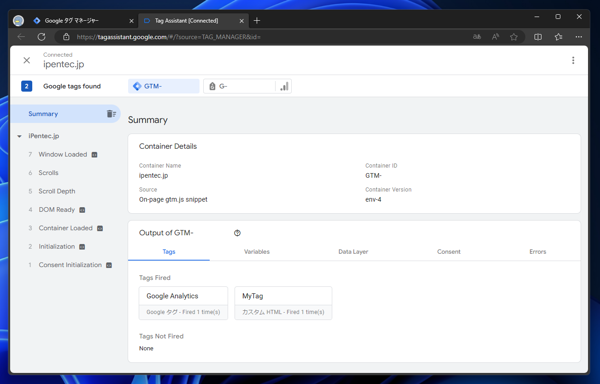Reload the page with refresh icon
This screenshot has width=600, height=384.
(x=41, y=37)
